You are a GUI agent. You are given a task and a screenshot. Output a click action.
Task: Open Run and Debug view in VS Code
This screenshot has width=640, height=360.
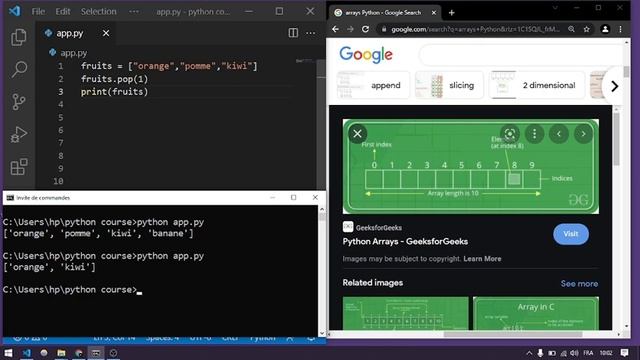click(19, 134)
